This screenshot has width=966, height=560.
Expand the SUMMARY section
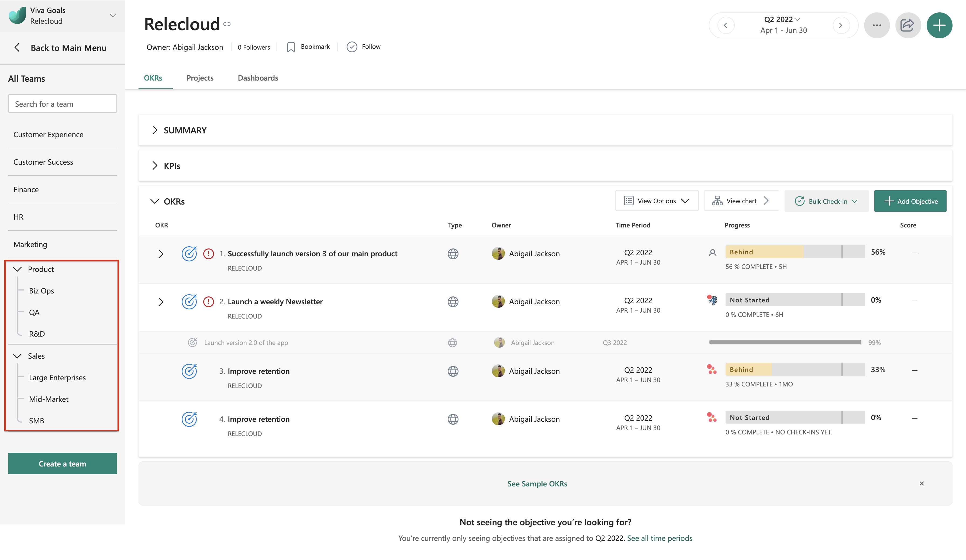click(x=154, y=130)
